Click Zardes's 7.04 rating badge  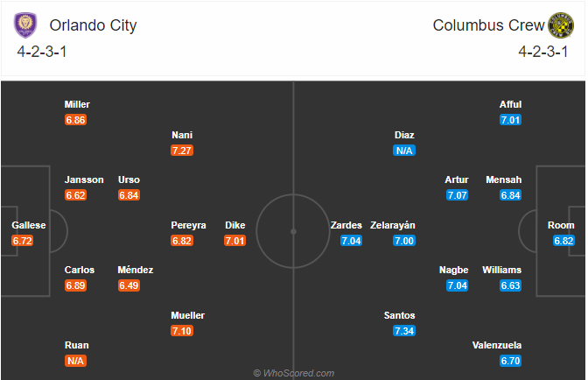351,241
